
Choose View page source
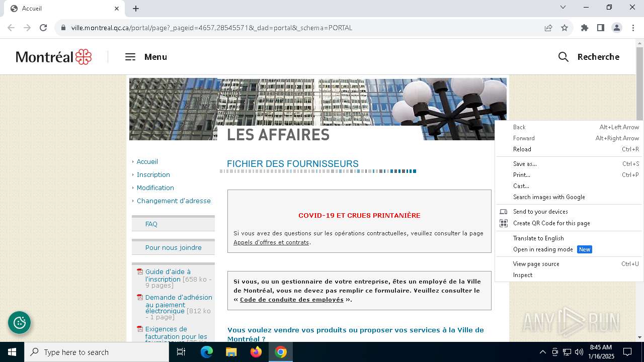click(569, 264)
